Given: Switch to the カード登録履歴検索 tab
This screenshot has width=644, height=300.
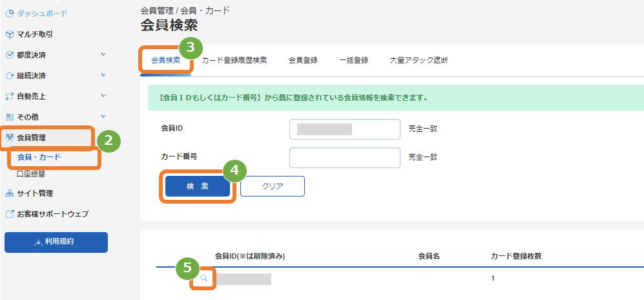Looking at the screenshot, I should [234, 60].
